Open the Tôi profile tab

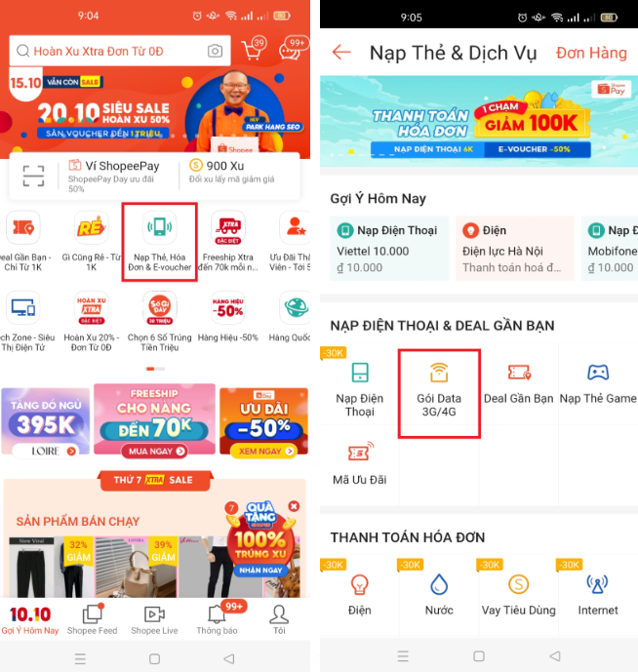click(x=279, y=619)
